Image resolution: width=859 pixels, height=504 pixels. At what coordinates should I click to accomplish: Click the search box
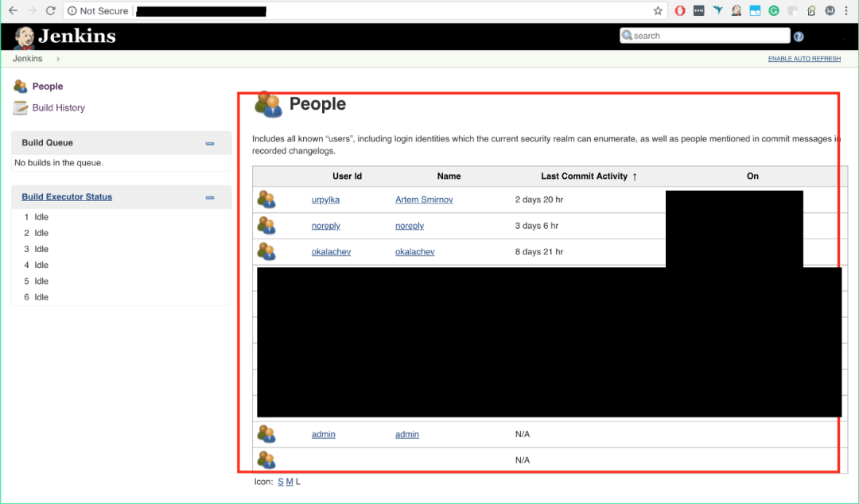point(705,36)
